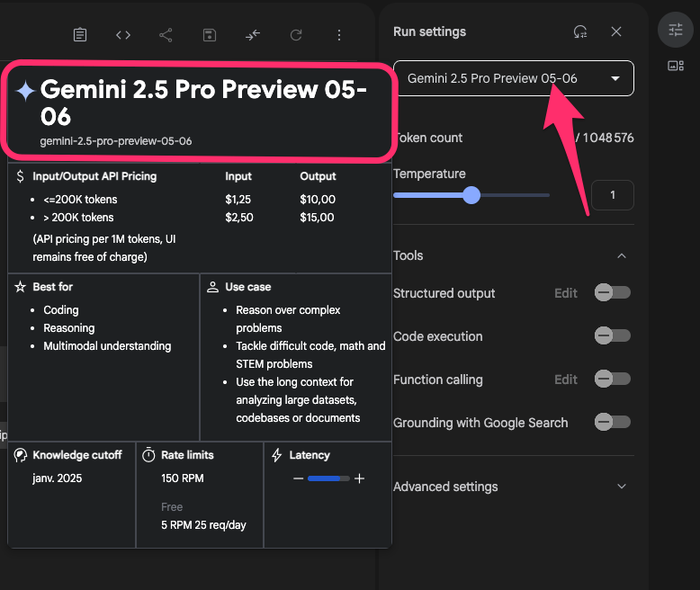This screenshot has width=700, height=590.
Task: Click the janv. 2025 knowledge cutoff date
Action: pyautogui.click(x=58, y=478)
